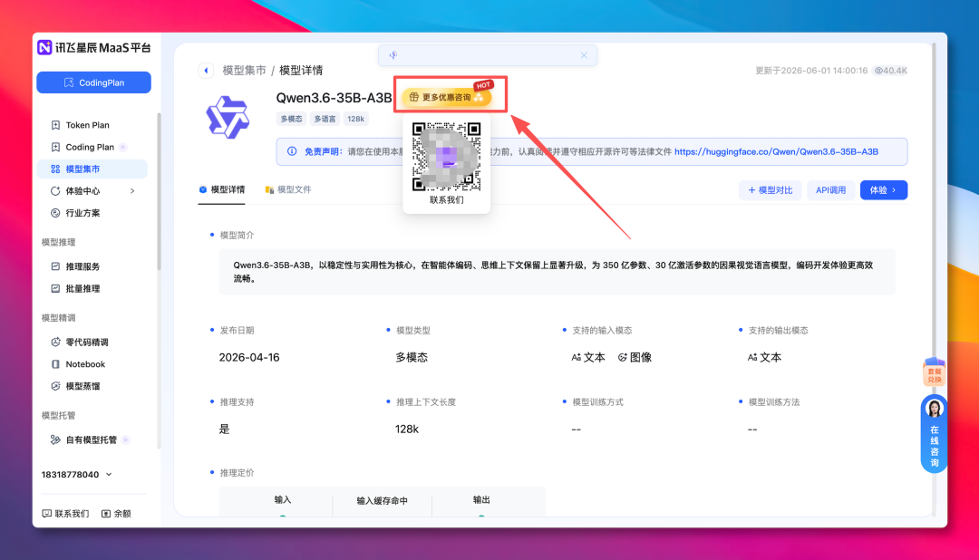The width and height of the screenshot is (979, 560).
Task: Click the 零代码精调 icon
Action: [x=55, y=343]
